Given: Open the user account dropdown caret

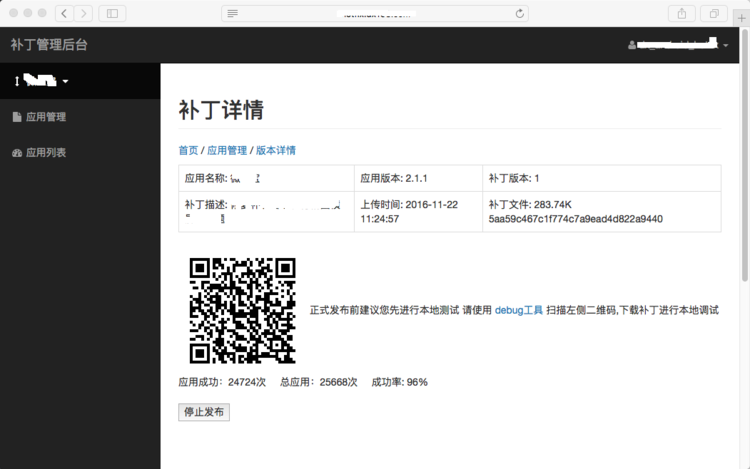Looking at the screenshot, I should pyautogui.click(x=726, y=45).
